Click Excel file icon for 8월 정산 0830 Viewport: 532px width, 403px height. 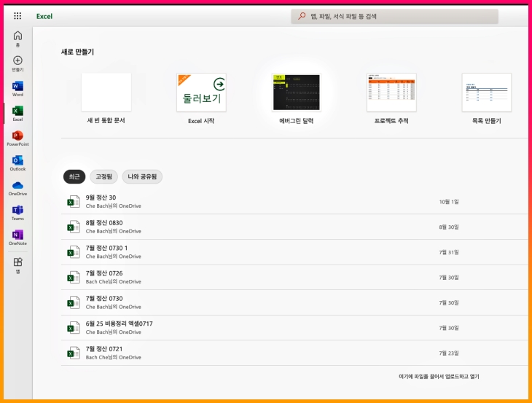74,227
